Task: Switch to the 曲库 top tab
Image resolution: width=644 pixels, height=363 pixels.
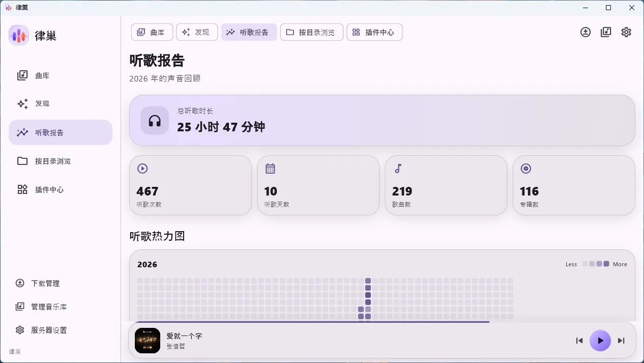Action: 152,32
